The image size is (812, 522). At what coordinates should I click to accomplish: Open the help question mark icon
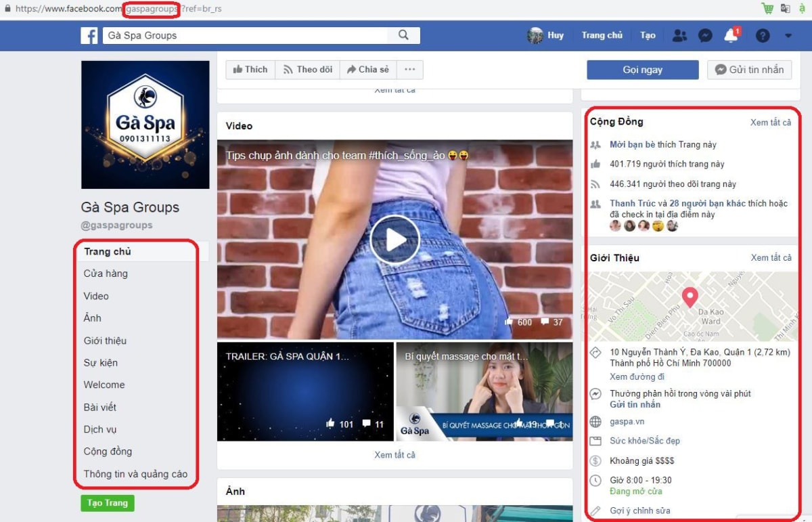763,36
